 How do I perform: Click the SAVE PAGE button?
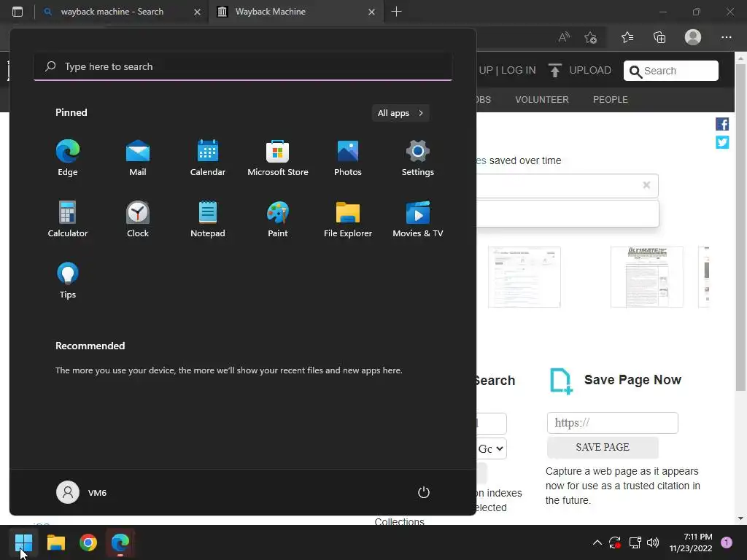click(x=603, y=447)
